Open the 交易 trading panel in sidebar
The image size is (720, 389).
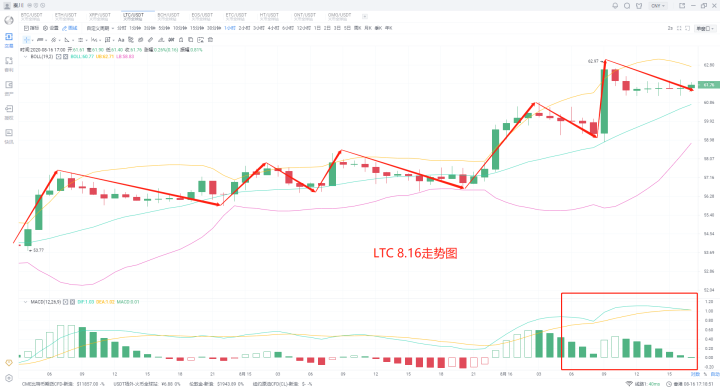(x=9, y=40)
